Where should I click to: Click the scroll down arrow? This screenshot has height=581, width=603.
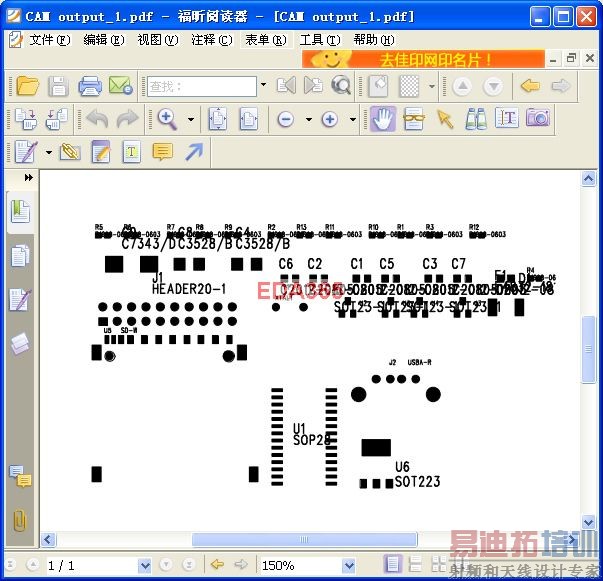[588, 522]
